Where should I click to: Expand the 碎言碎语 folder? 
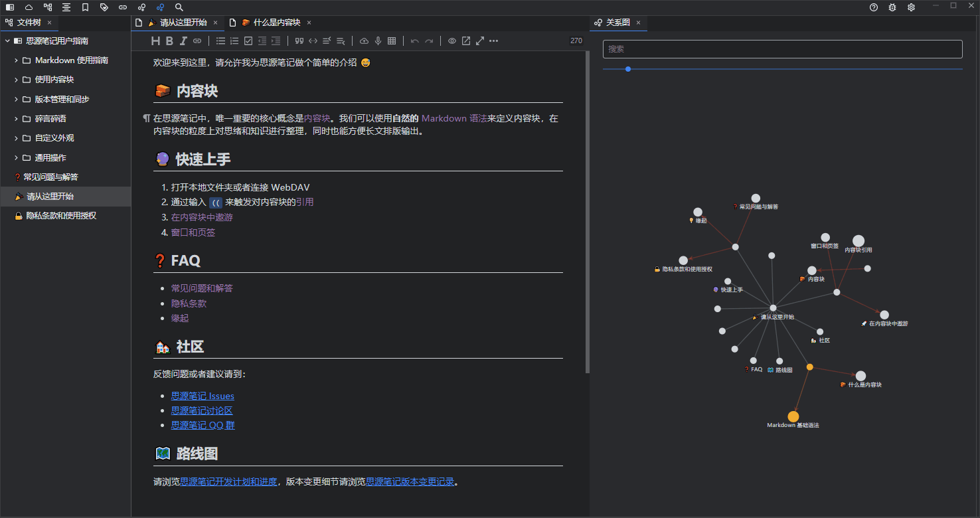[x=17, y=119]
